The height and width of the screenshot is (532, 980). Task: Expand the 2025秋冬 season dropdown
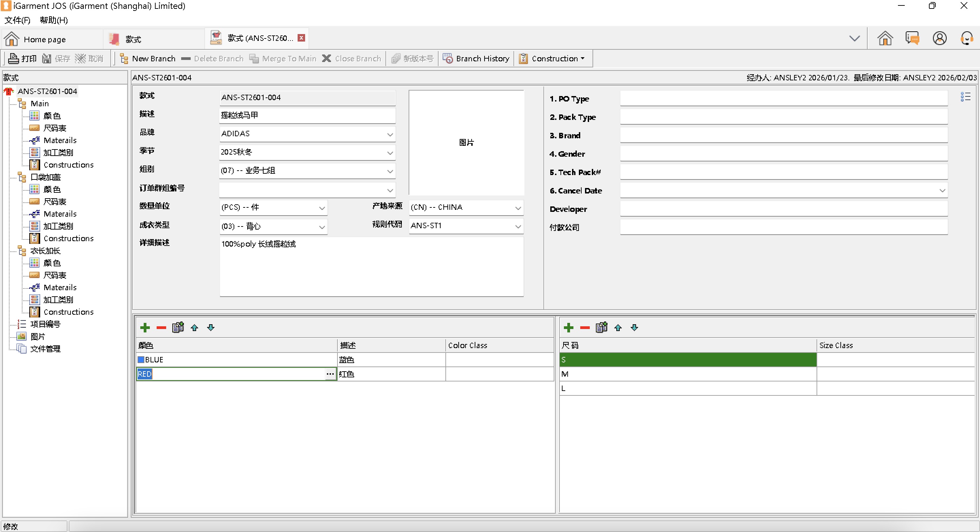tap(390, 153)
